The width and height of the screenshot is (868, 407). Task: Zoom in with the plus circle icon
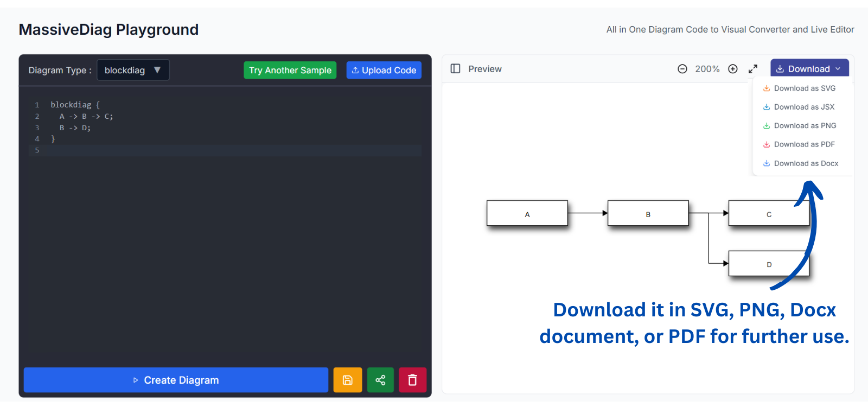733,69
